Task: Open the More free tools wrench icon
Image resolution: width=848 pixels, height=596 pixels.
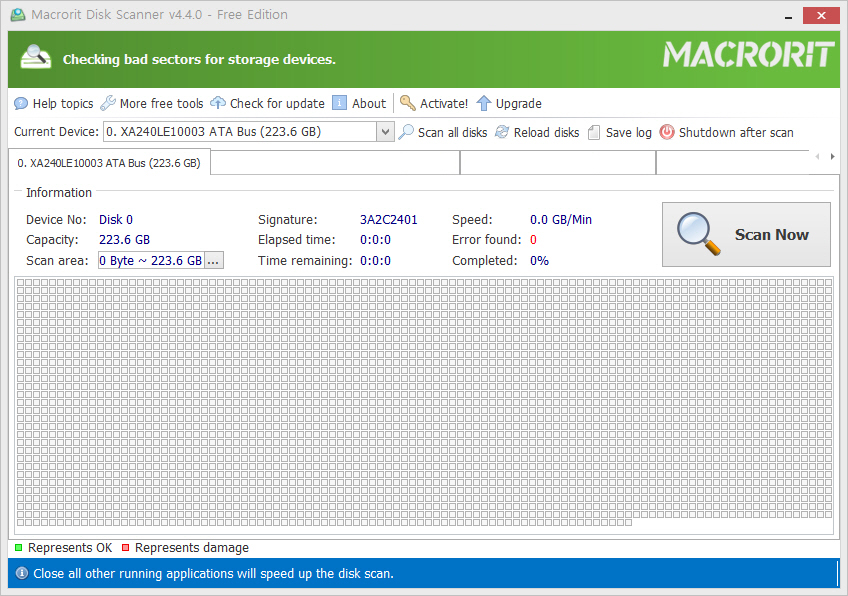Action: (108, 103)
